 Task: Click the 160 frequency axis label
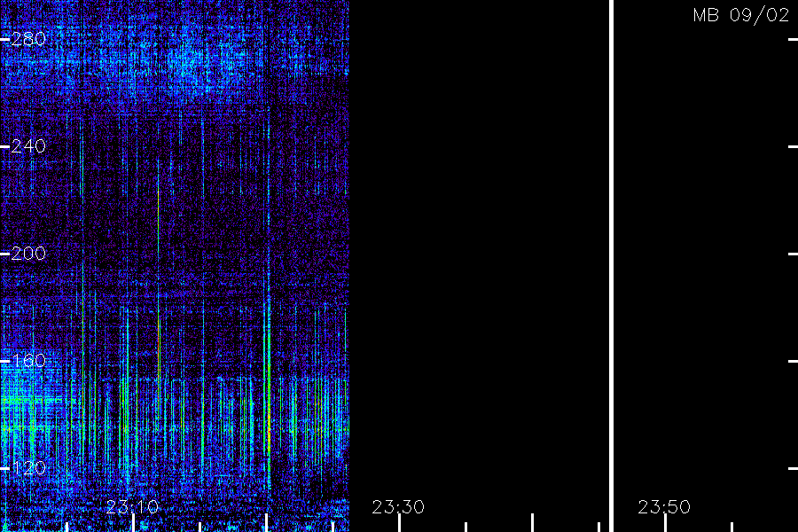pos(28,361)
